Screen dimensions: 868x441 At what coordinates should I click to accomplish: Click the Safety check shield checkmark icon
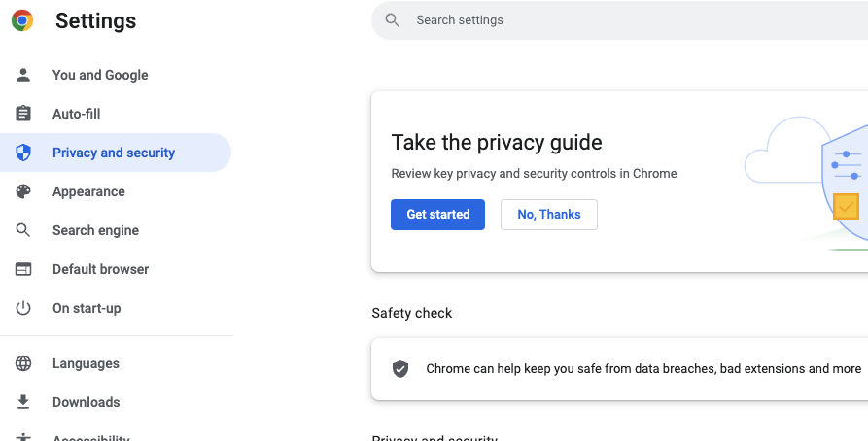click(x=400, y=369)
